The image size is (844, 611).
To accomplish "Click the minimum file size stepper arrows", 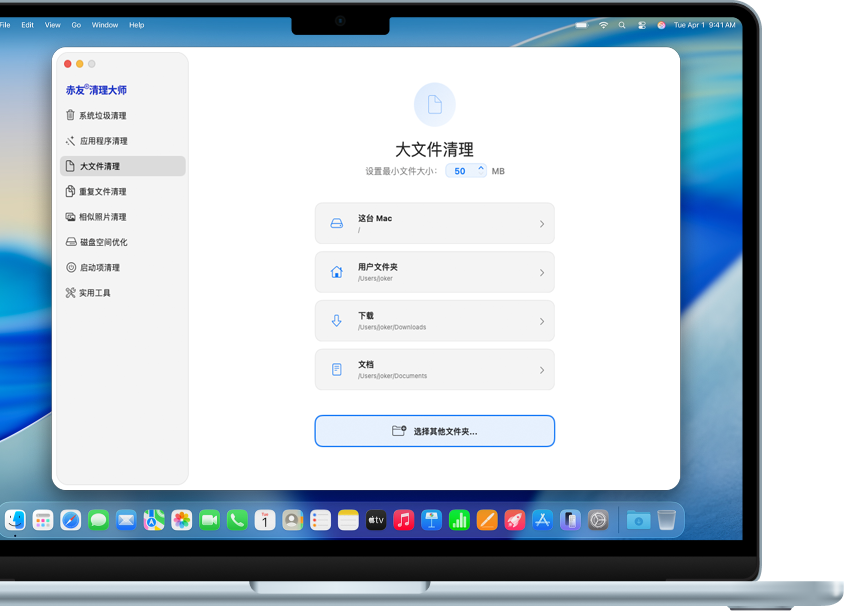I will (481, 170).
